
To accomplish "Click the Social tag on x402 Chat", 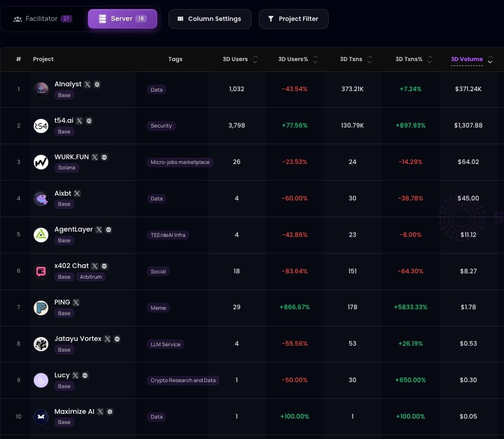I will [158, 271].
